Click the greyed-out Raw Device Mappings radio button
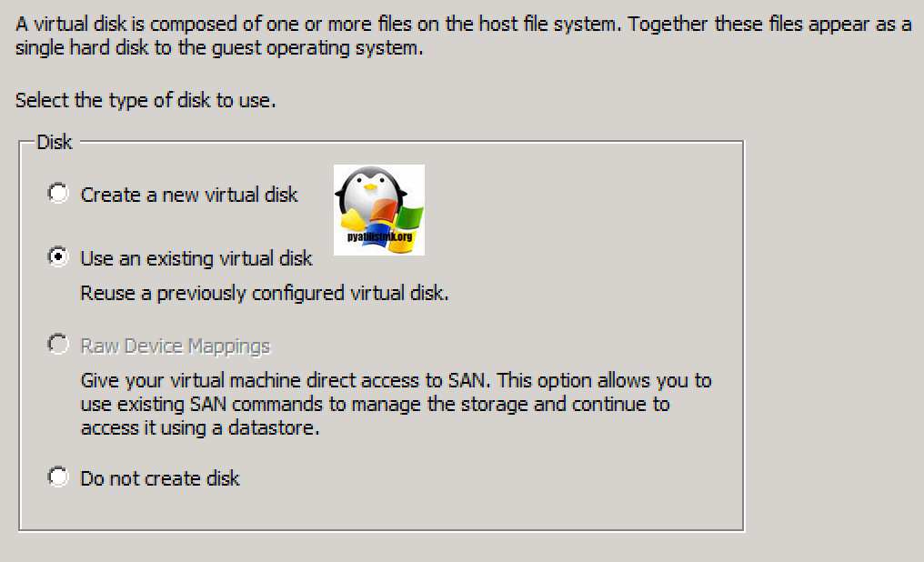924x562 pixels. (58, 345)
